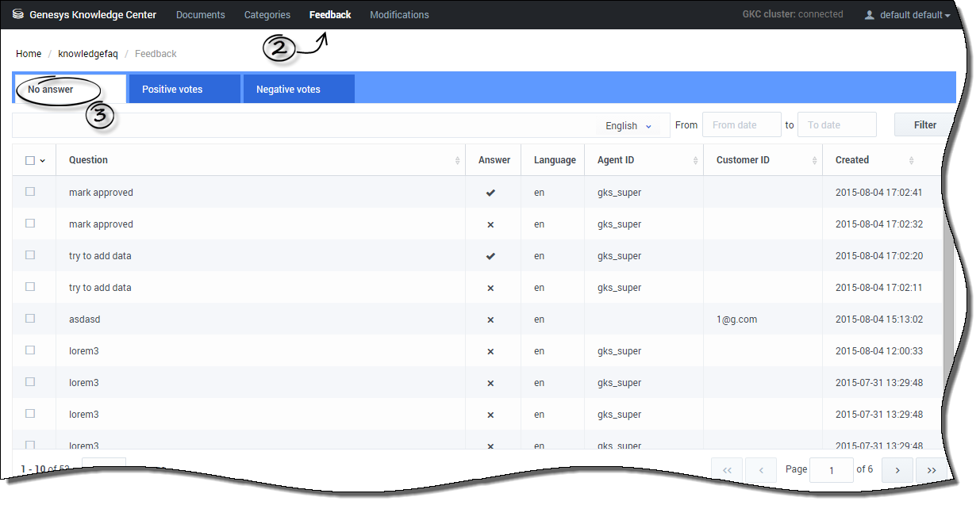Jump to last page arrow
Image resolution: width=980 pixels, height=505 pixels.
(932, 470)
